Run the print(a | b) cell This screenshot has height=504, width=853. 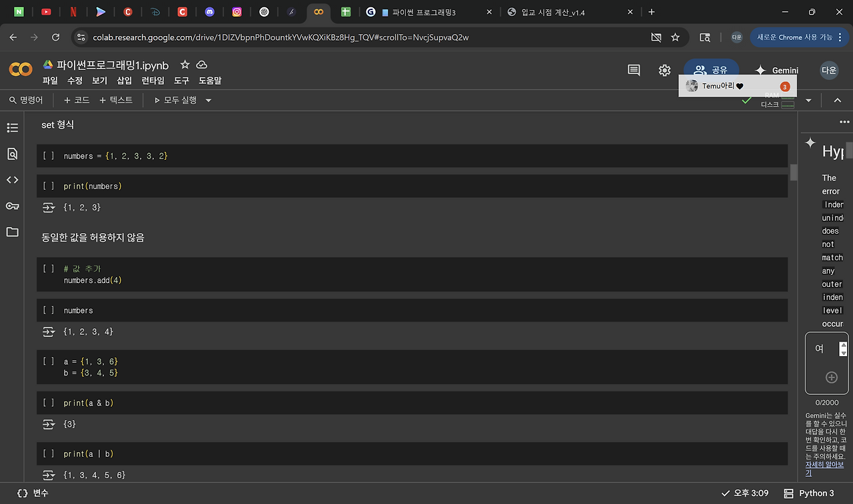tap(48, 454)
